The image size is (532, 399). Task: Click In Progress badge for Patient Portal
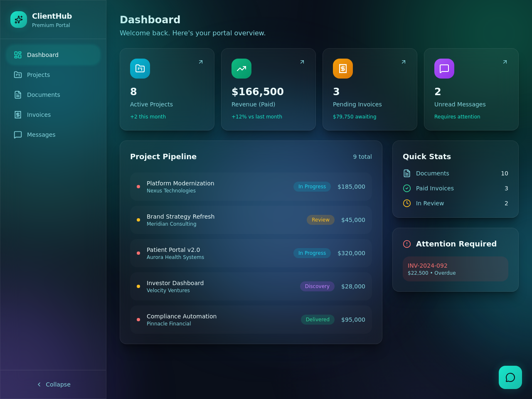click(x=312, y=253)
